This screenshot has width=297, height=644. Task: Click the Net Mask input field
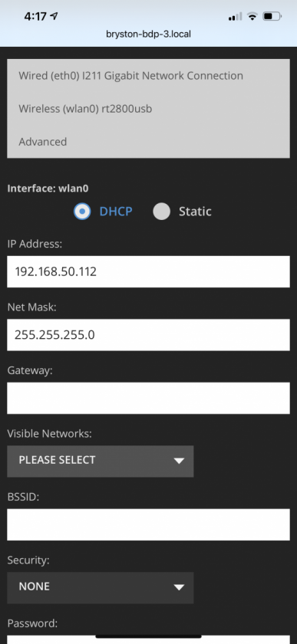[x=149, y=335]
